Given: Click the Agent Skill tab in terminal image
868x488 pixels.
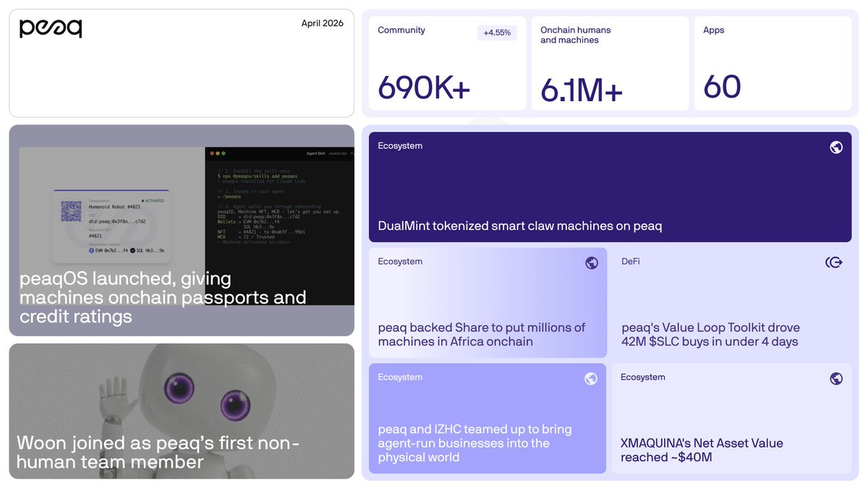Looking at the screenshot, I should 315,153.
